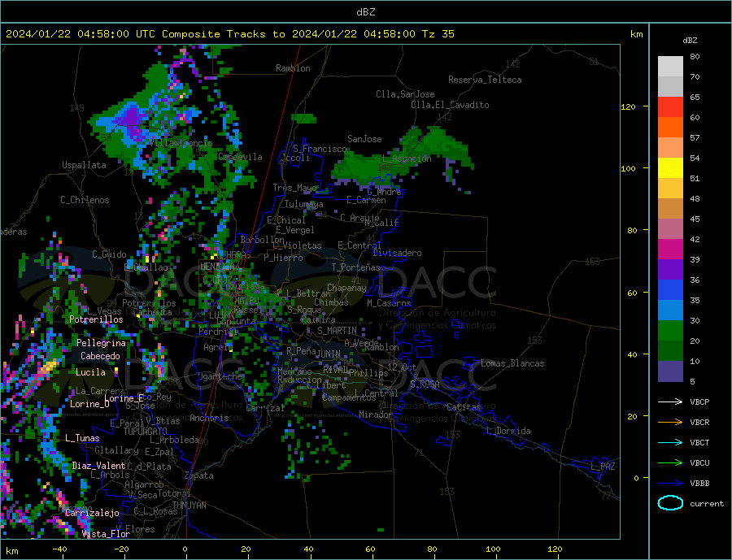Click the white 'Cabecedo' map label

point(100,356)
